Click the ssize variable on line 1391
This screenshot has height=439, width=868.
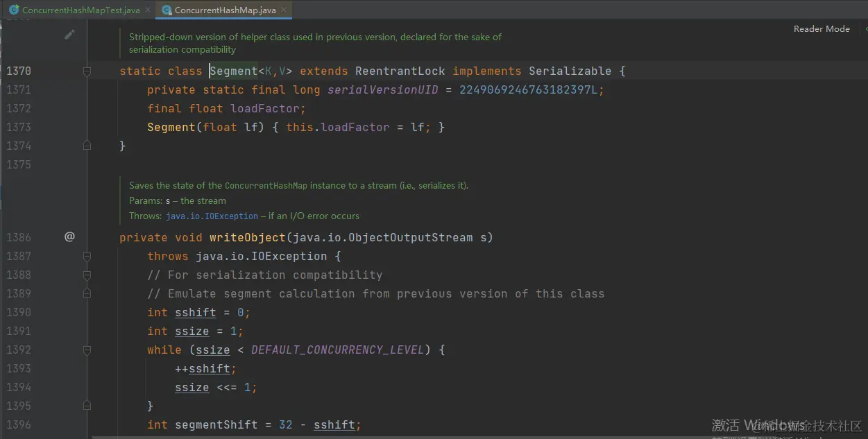tap(192, 331)
